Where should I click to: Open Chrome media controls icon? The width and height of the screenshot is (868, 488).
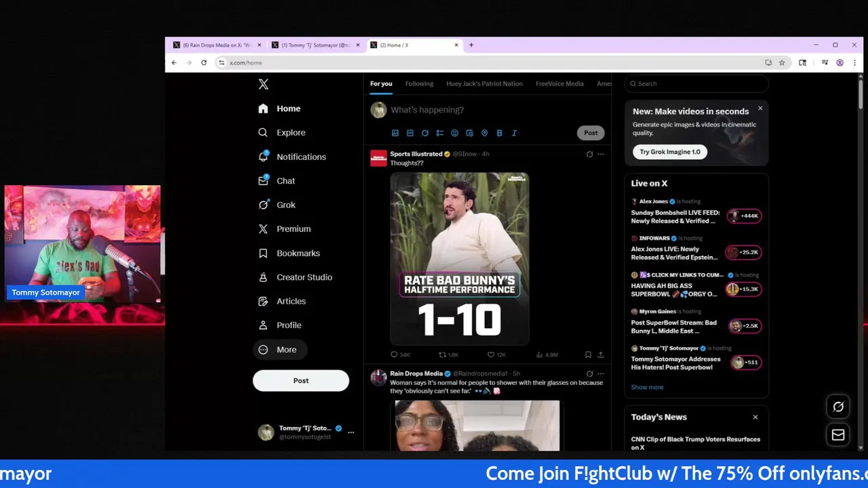[x=825, y=62]
